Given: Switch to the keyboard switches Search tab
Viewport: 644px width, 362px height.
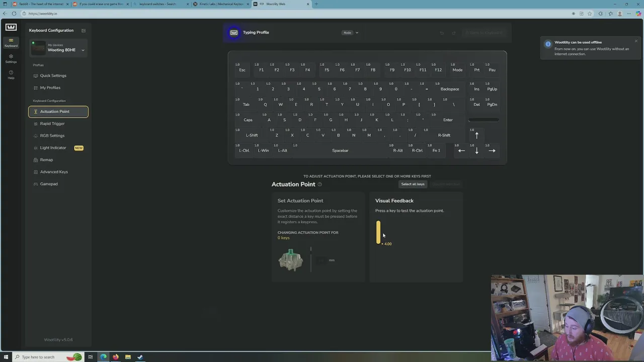Looking at the screenshot, I should 159,4.
